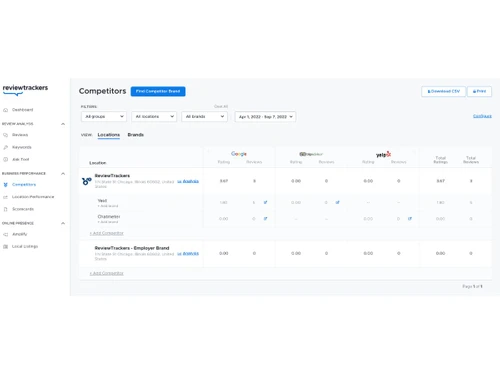Open Analysis link for Employer Brand location
The height and width of the screenshot is (375, 500).
pos(188,254)
